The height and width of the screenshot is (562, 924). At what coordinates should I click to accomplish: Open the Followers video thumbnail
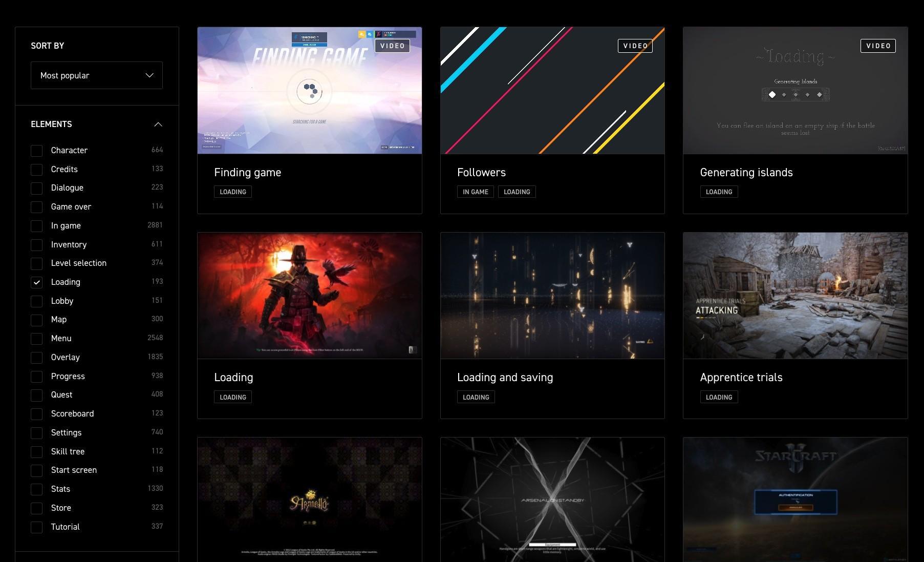coord(552,91)
